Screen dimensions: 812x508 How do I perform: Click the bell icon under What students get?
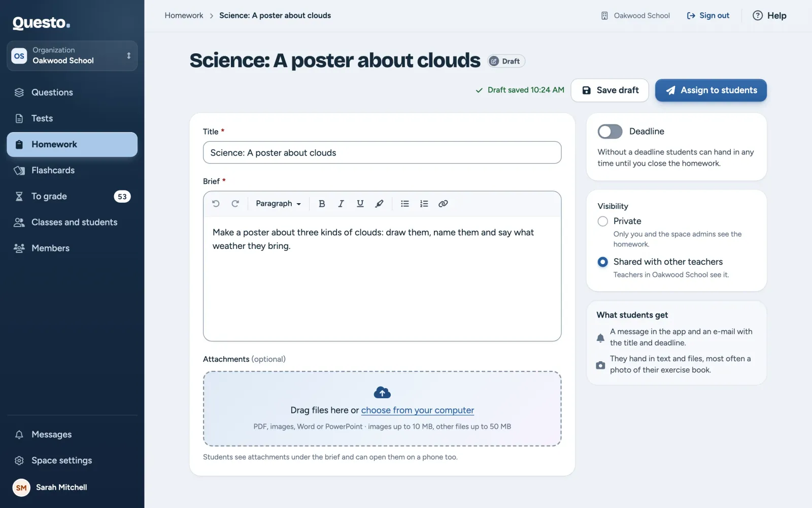coord(600,338)
